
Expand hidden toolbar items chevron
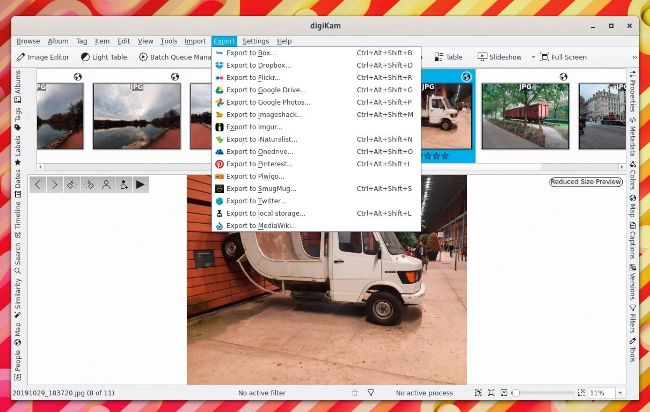(634, 57)
